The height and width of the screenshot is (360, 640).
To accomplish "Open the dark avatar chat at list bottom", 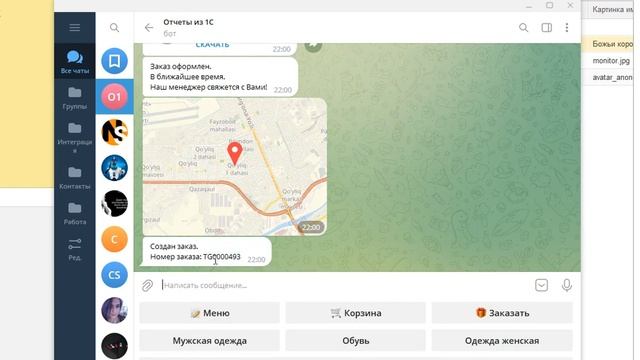I will (114, 346).
